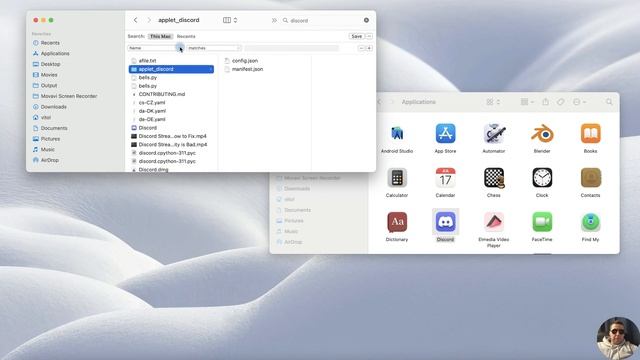Click the search field containing discord
This screenshot has width=640, height=360.
click(326, 20)
